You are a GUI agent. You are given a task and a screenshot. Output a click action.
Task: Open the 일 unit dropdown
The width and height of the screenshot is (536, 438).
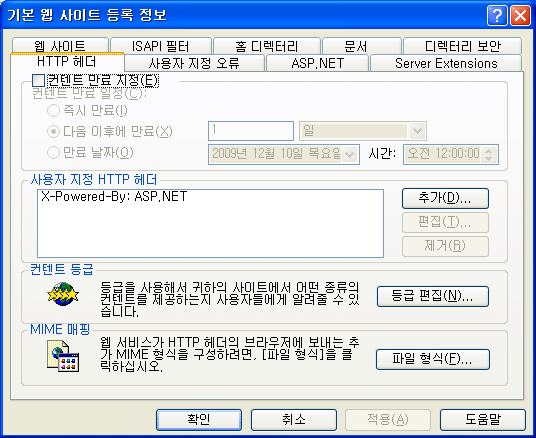[417, 131]
